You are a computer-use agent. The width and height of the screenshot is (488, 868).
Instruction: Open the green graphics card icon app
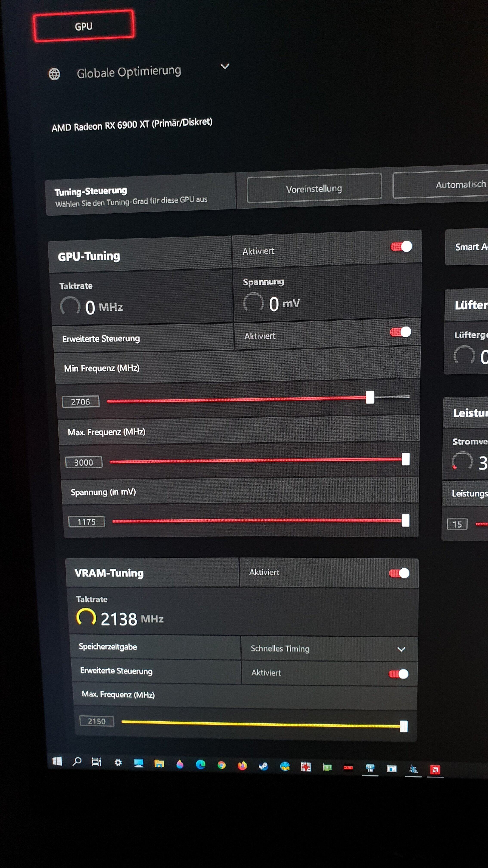point(327,767)
